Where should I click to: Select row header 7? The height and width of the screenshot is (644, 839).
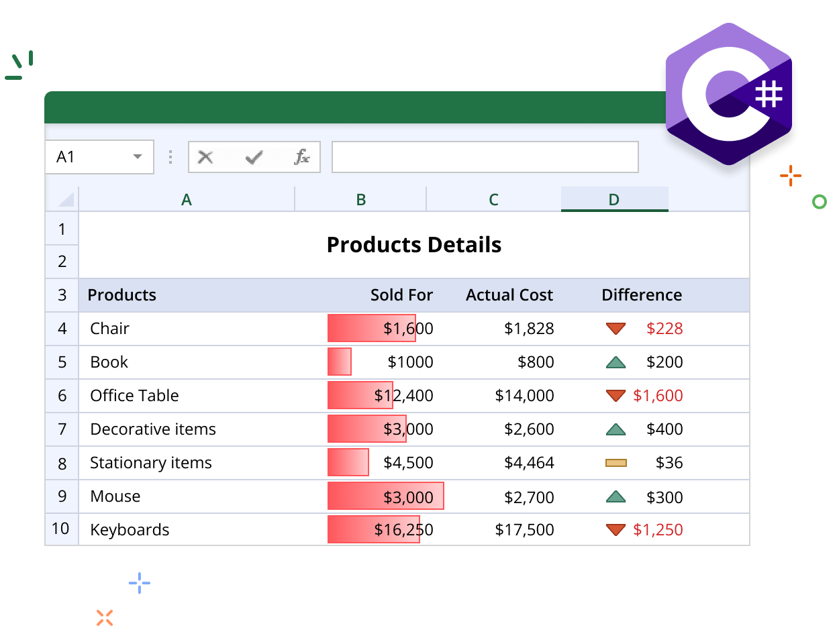point(62,429)
